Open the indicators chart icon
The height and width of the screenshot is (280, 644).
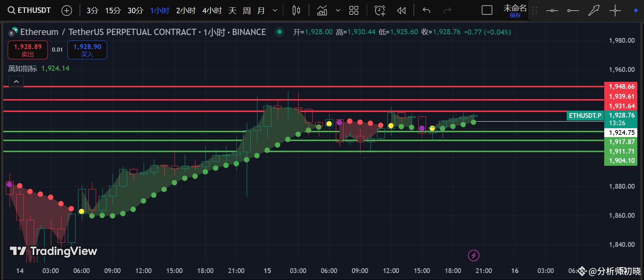point(322,11)
